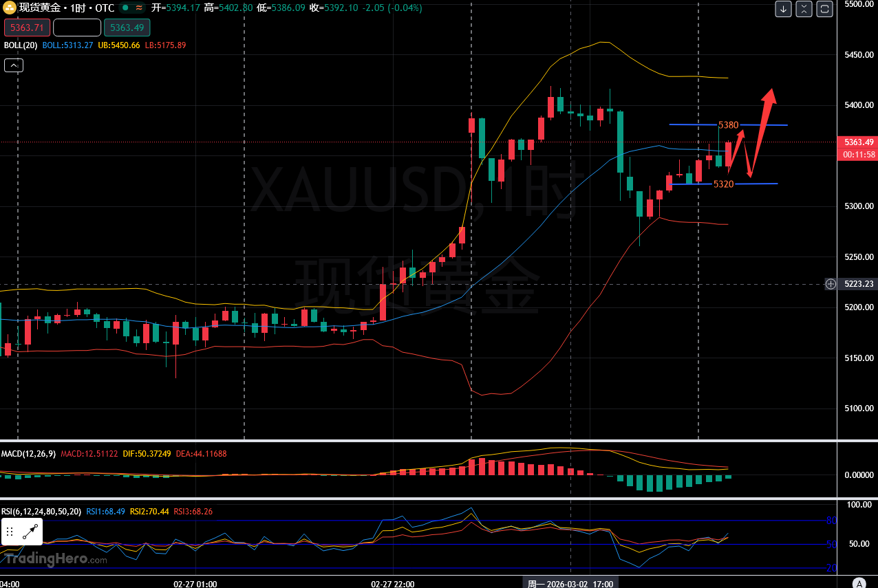The width and height of the screenshot is (878, 588).
Task: Click the 5380 blue resistance line label
Action: click(728, 125)
